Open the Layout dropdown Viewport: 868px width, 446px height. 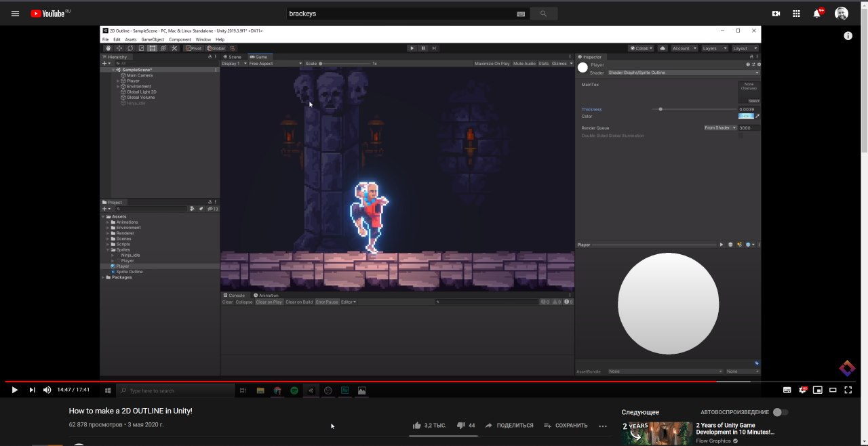(x=745, y=48)
